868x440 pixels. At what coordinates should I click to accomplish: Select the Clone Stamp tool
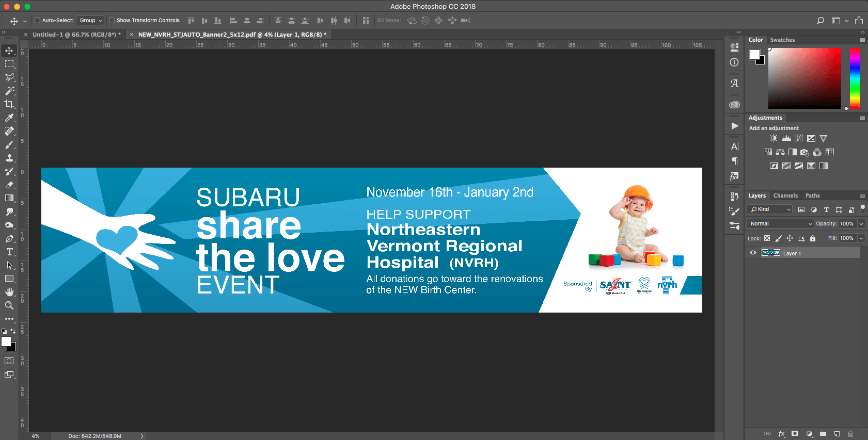point(9,158)
